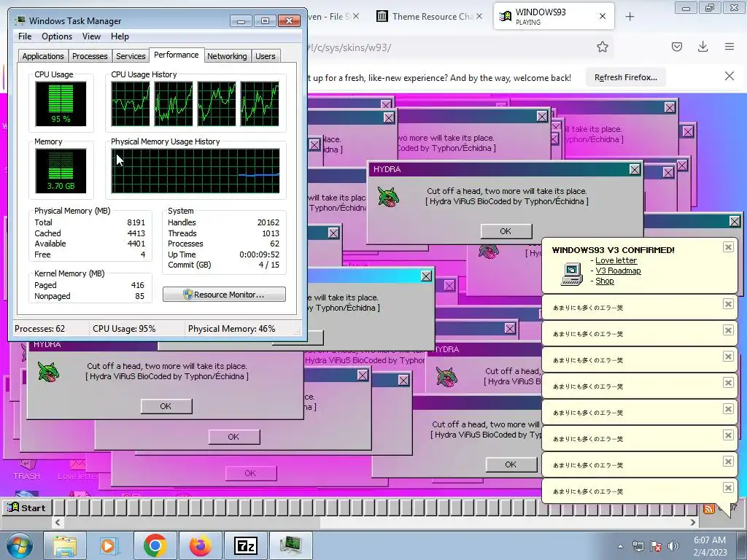Open 7-Zip from the taskbar

pos(245,545)
